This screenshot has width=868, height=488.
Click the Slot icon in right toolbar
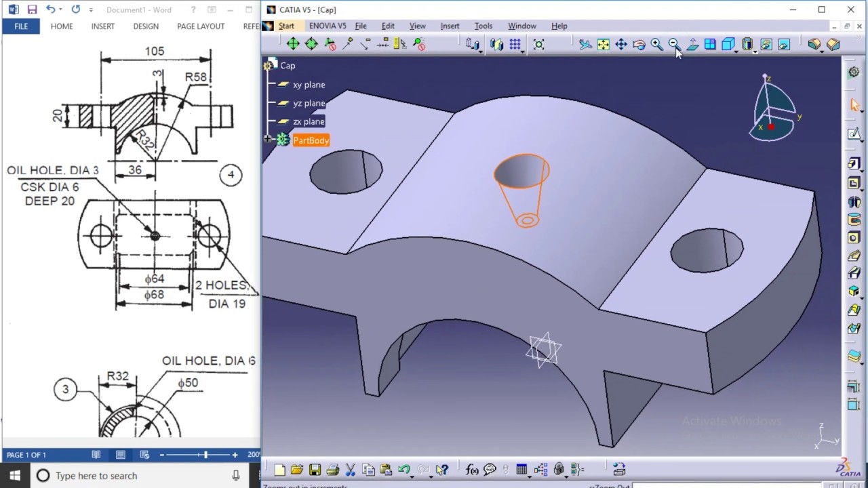(854, 274)
